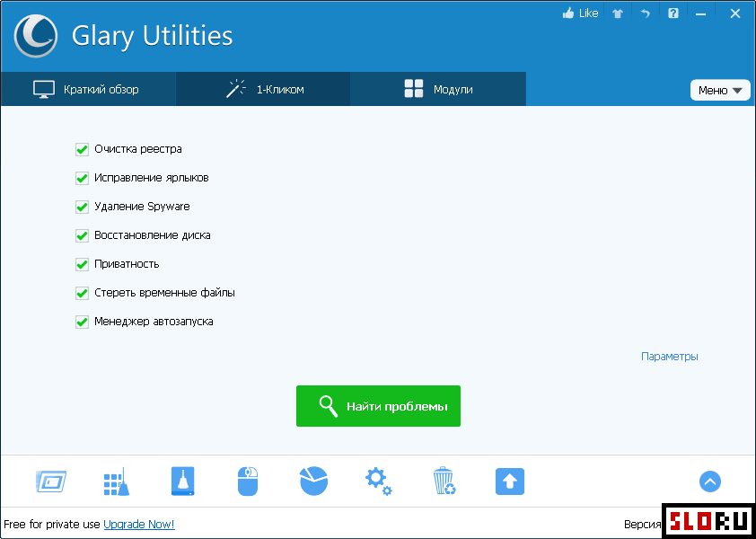Image resolution: width=756 pixels, height=539 pixels.
Task: Uncheck Очистка реестра checkbox
Action: coord(82,150)
